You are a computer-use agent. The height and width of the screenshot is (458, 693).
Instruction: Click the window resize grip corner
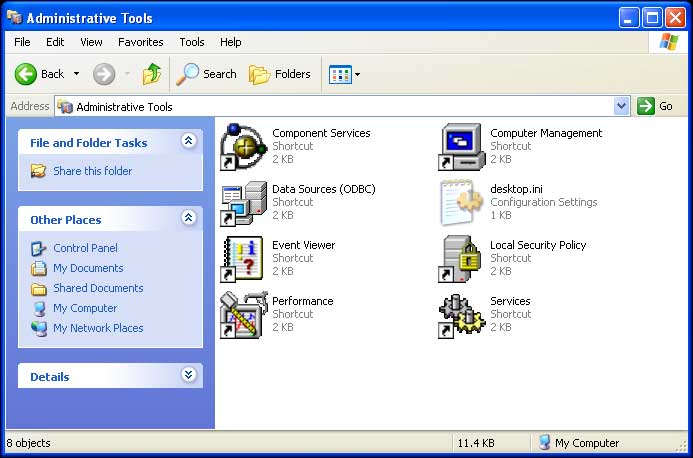(x=683, y=447)
